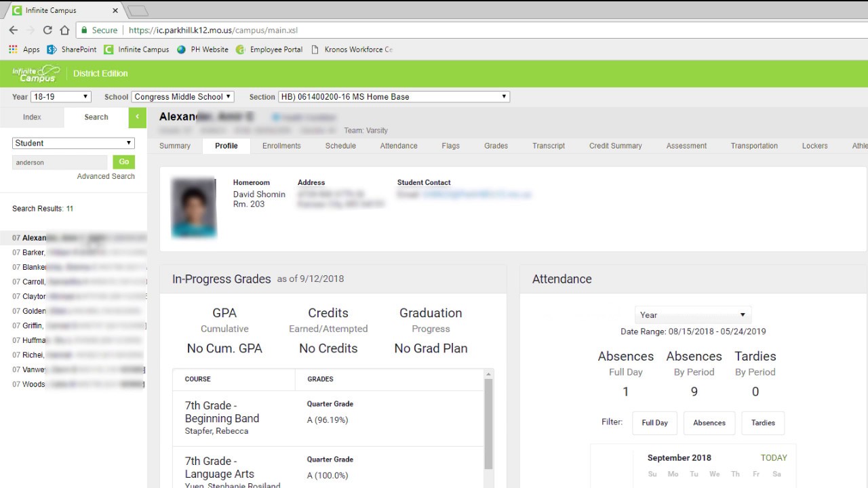Open the Apps grid bookmark
Viewport: 868px width, 488px height.
(24, 49)
